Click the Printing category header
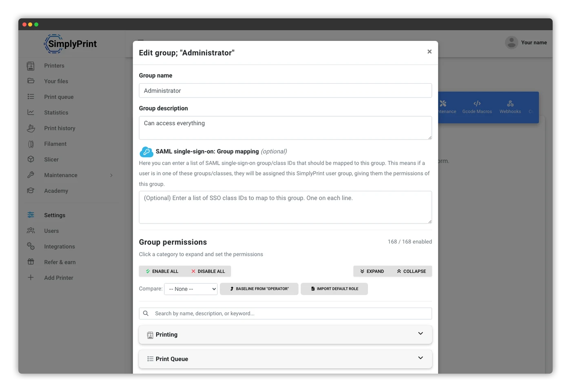 point(285,334)
